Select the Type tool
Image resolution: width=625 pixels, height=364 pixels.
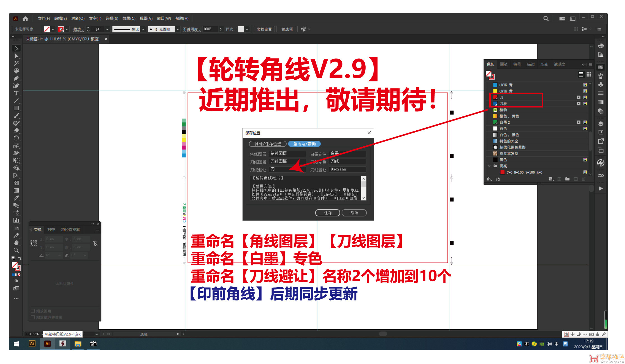16,93
